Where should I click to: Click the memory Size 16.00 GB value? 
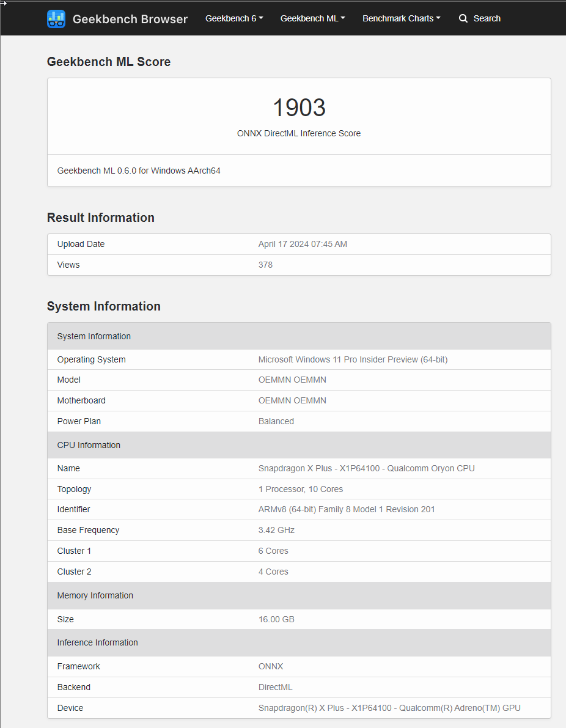point(276,619)
